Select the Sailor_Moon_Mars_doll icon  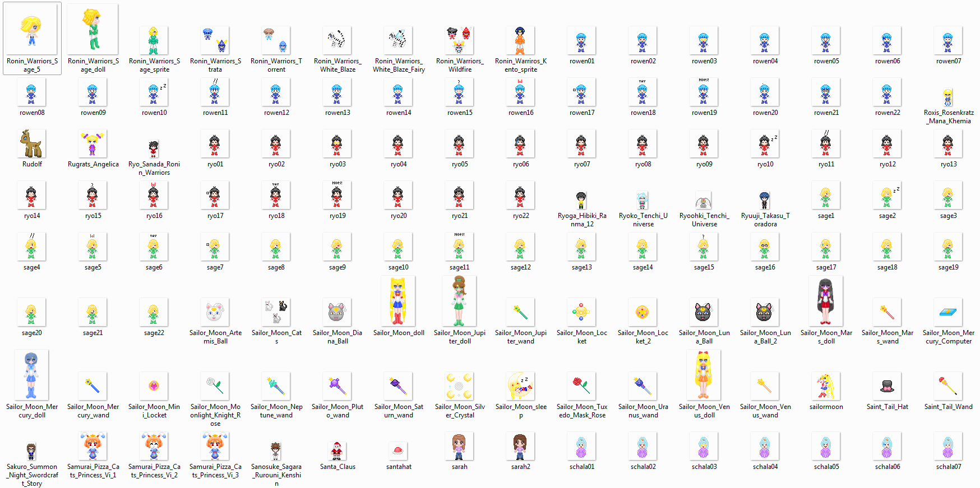(826, 301)
